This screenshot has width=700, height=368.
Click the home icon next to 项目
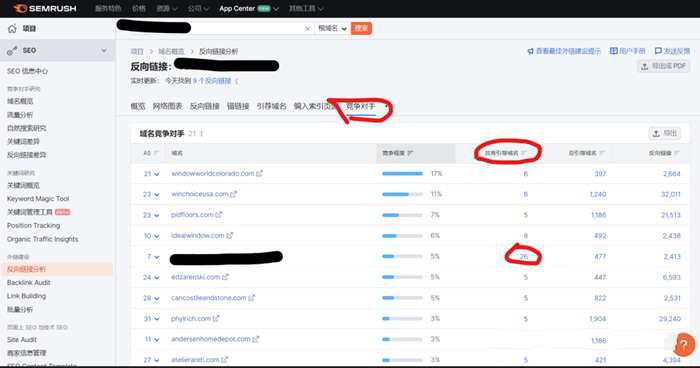pyautogui.click(x=12, y=29)
